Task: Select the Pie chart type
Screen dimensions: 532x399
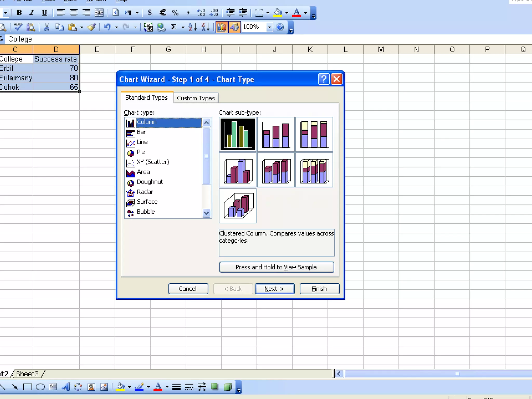Action: coord(141,152)
